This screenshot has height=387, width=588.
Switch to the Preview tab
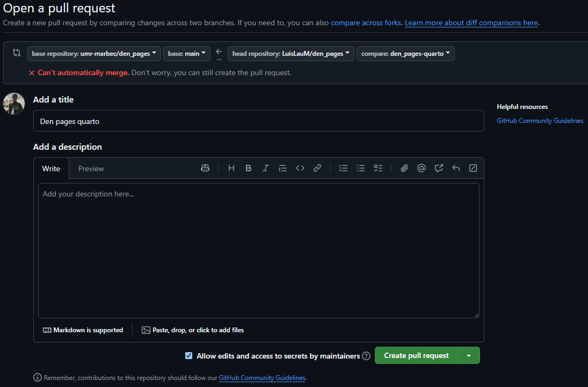(x=91, y=169)
